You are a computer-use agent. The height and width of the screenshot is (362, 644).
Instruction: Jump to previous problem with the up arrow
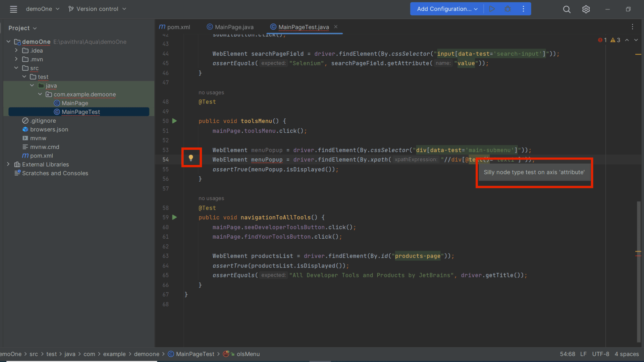pos(627,40)
